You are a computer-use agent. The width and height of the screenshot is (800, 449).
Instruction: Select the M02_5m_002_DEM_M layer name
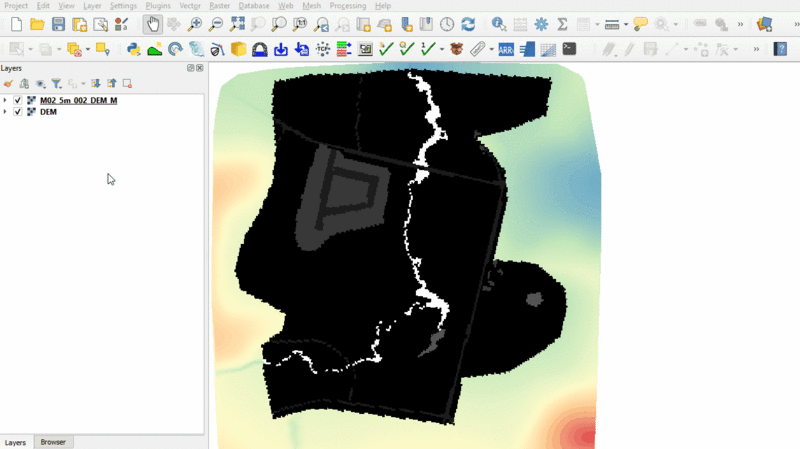(78, 100)
